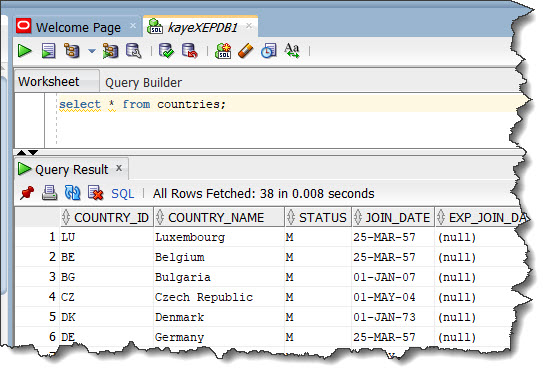Viewport: 557px width, 385px height.
Task: Sort by the COUNTRY_NAME column header
Action: [x=220, y=217]
